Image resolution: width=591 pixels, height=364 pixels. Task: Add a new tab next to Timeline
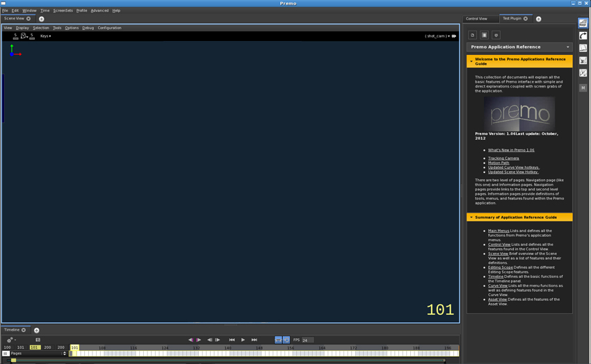point(37,330)
